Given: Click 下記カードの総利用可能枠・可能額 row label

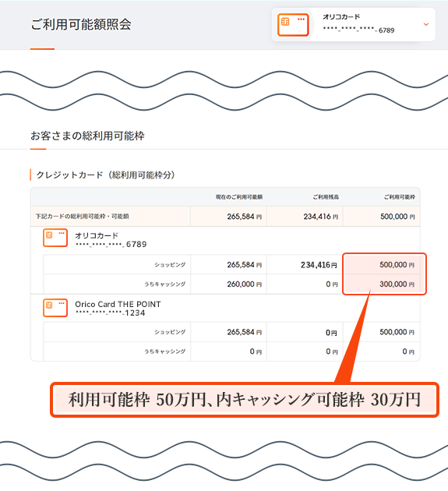Looking at the screenshot, I should click(x=82, y=217).
